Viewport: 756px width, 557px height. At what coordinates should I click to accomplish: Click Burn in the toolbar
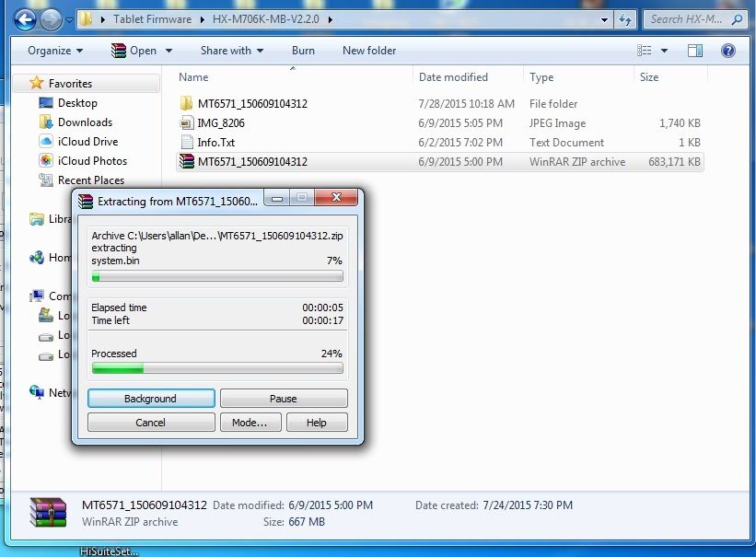pos(303,51)
